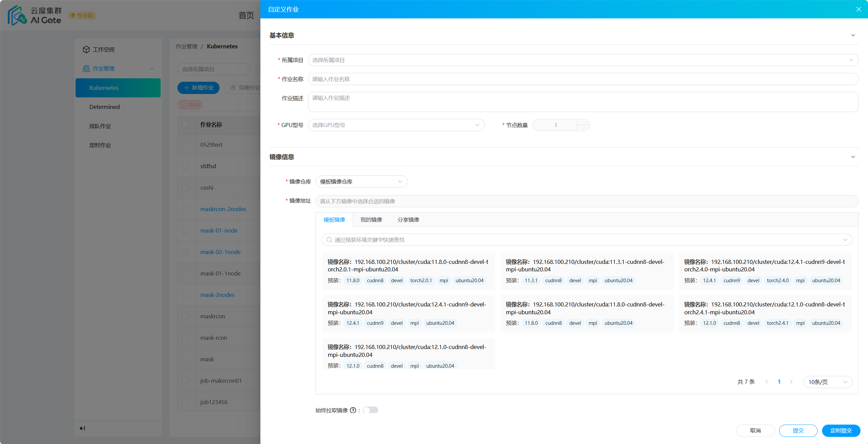The image size is (868, 444).
Task: Check the box for maskrcnn-2nodes row
Action: tap(185, 209)
